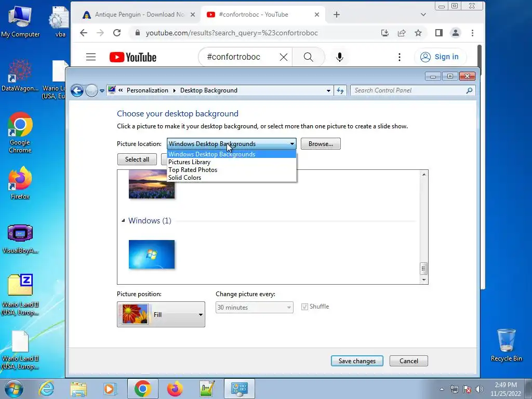Image resolution: width=532 pixels, height=399 pixels.
Task: Start YouTube voice search with microphone
Action: pyautogui.click(x=340, y=57)
